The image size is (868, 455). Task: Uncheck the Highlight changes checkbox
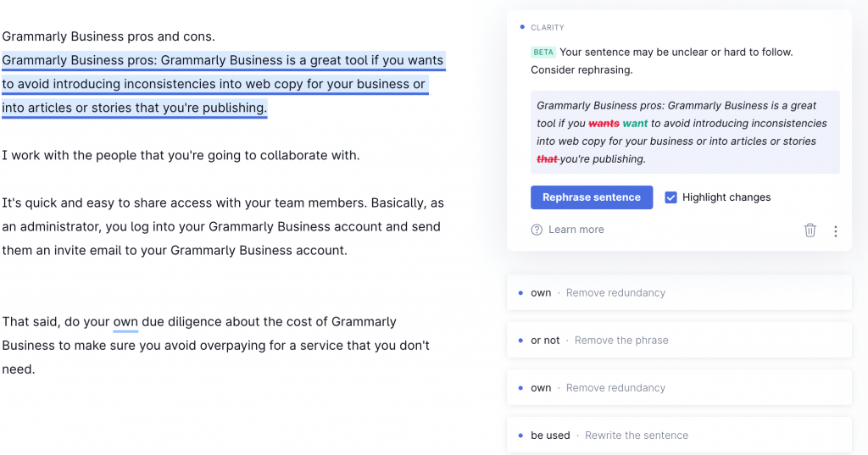point(671,197)
